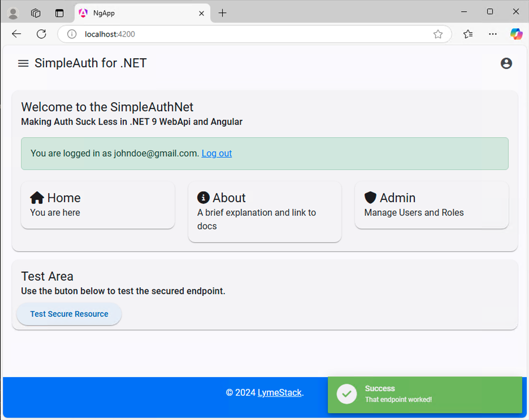Viewport: 529px width, 420px height.
Task: Click the Test Secure Resource button
Action: coord(69,314)
